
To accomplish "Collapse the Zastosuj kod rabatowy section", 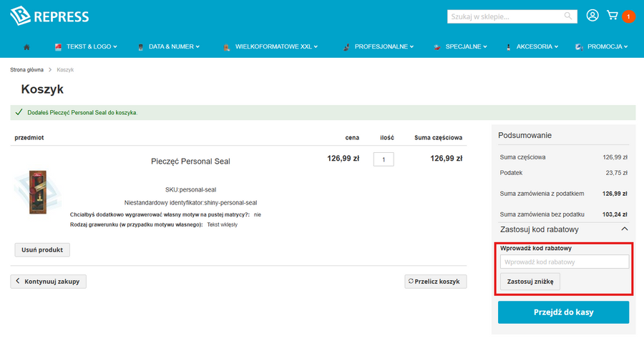I will (625, 229).
